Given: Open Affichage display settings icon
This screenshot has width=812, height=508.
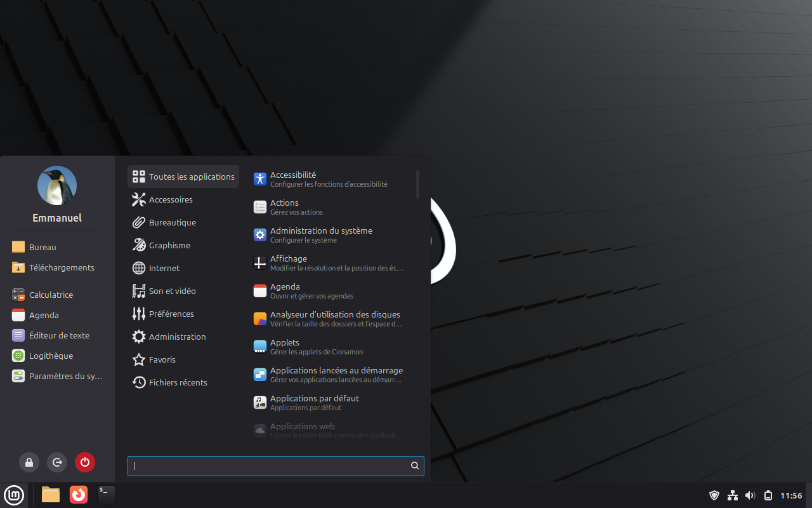Looking at the screenshot, I should (260, 263).
